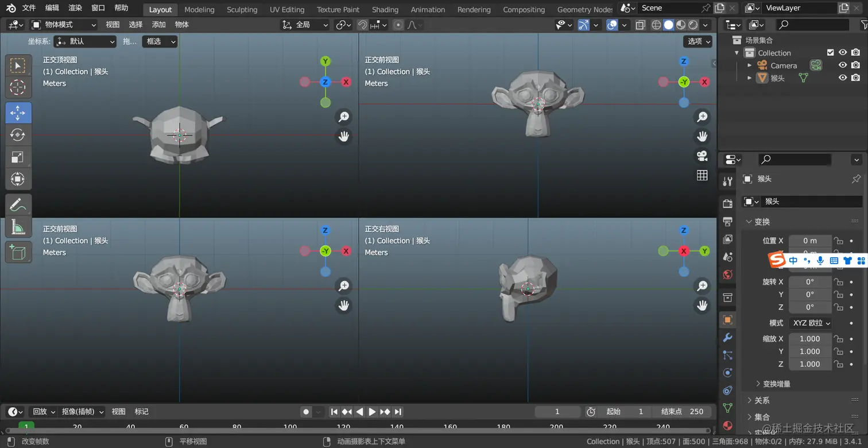This screenshot has width=868, height=448.
Task: Open the World properties tab
Action: pos(727,275)
